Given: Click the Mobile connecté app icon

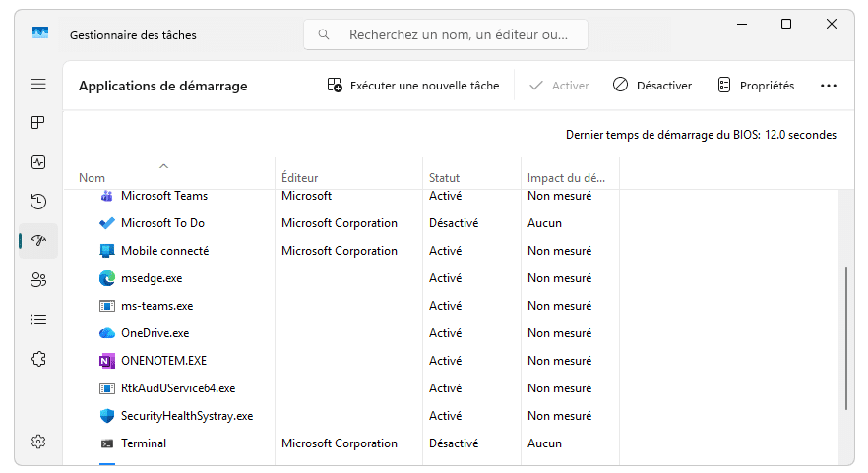Looking at the screenshot, I should pos(107,251).
